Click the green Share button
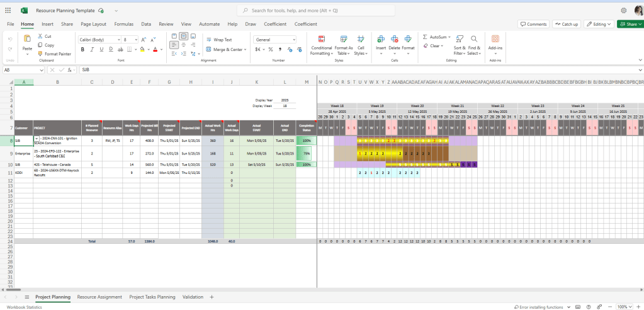The image size is (644, 310). [x=630, y=24]
